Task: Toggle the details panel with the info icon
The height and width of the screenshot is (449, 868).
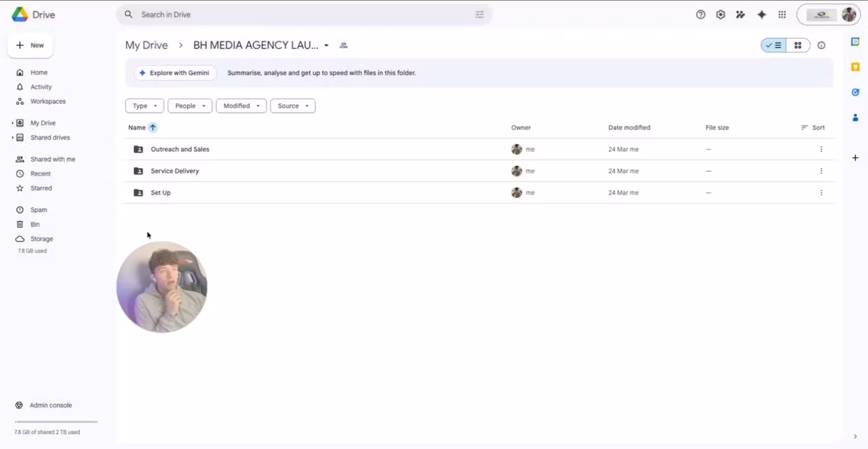Action: point(821,45)
